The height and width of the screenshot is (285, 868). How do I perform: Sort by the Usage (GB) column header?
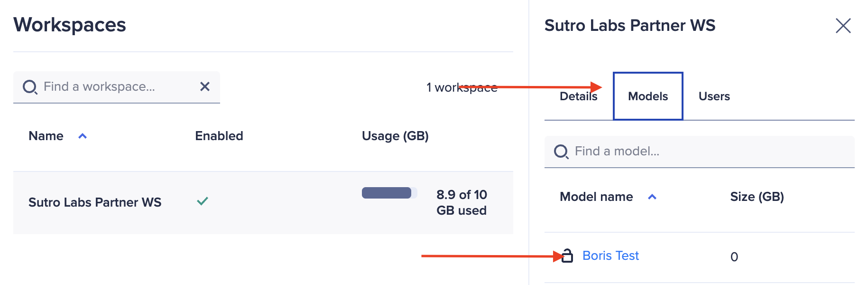[x=395, y=136]
